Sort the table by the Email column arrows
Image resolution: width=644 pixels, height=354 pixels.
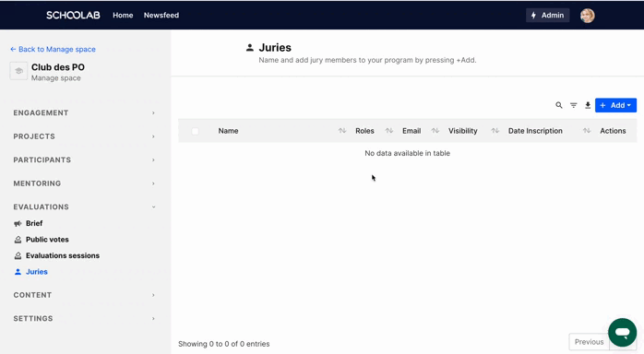(435, 131)
